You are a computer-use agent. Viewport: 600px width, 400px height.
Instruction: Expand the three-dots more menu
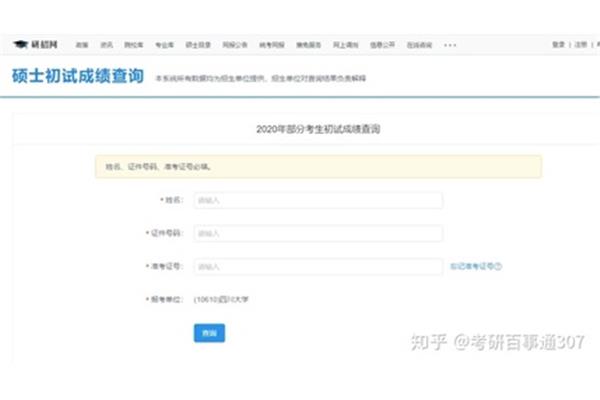tap(450, 45)
